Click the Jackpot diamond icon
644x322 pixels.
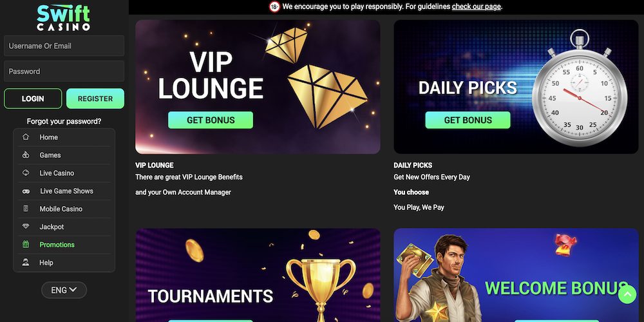pyautogui.click(x=26, y=226)
